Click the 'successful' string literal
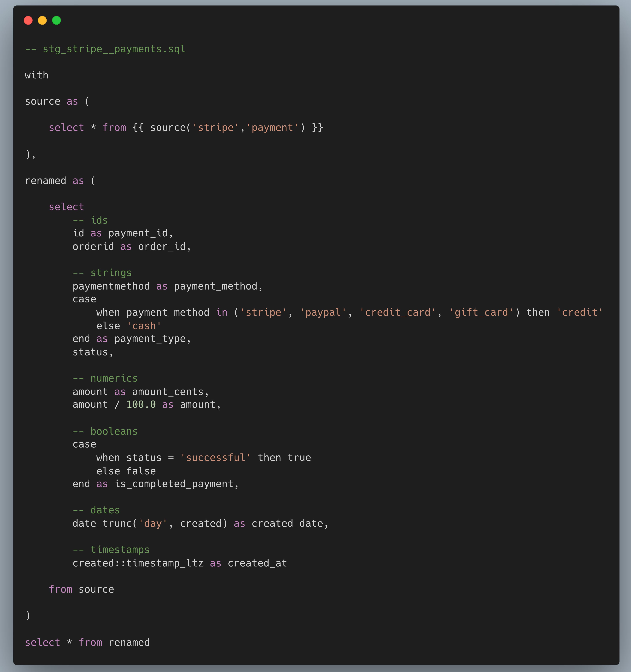Screen dimensions: 631x672 tap(215, 457)
